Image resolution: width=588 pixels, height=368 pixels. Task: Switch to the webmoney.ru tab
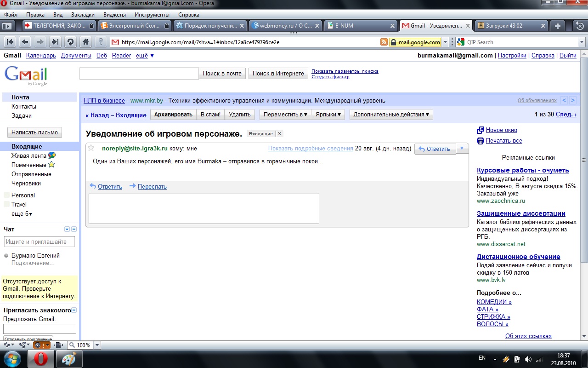tap(286, 26)
